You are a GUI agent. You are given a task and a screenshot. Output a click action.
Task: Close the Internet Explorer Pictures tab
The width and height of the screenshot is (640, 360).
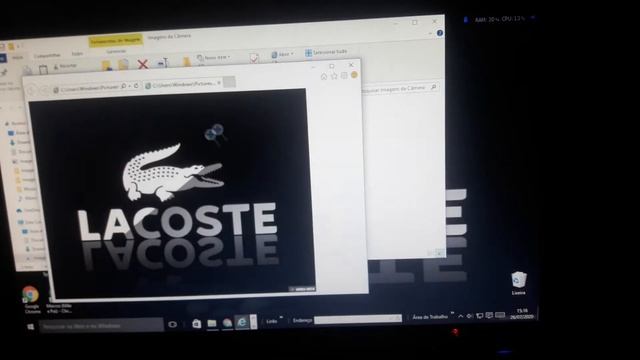tap(219, 83)
